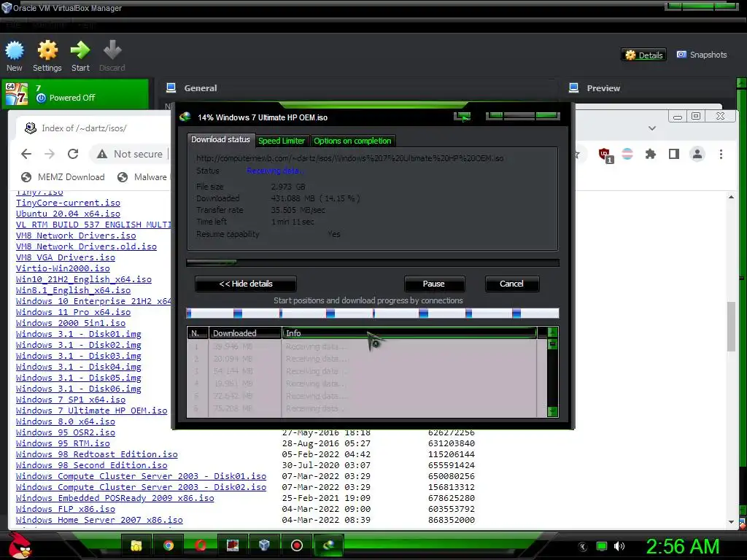
Task: Reload the page in Chrome
Action: point(73,154)
